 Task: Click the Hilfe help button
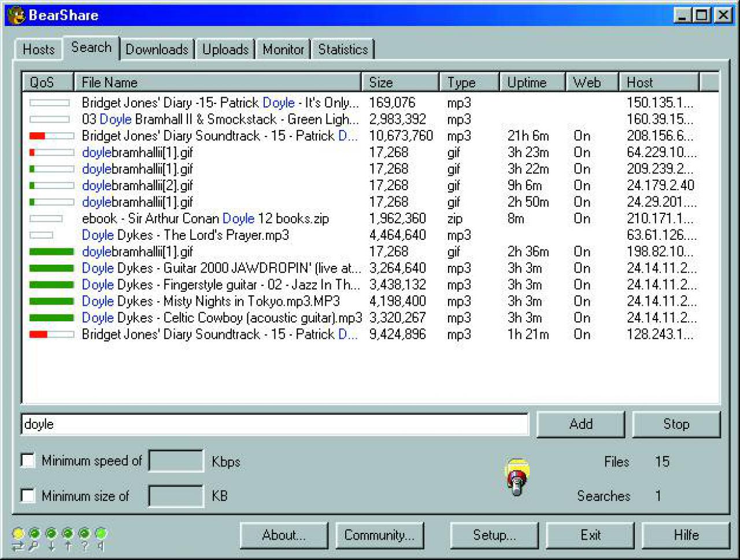686,535
